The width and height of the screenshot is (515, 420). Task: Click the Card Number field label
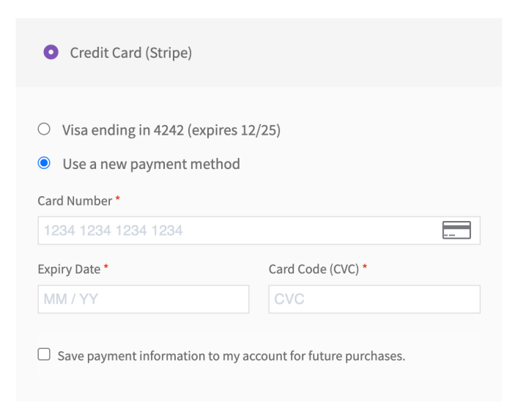[x=75, y=200]
